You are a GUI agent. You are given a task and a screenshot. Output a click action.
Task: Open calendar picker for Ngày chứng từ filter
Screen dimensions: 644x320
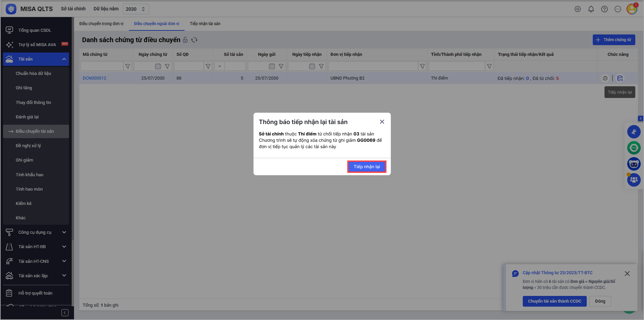click(x=158, y=66)
